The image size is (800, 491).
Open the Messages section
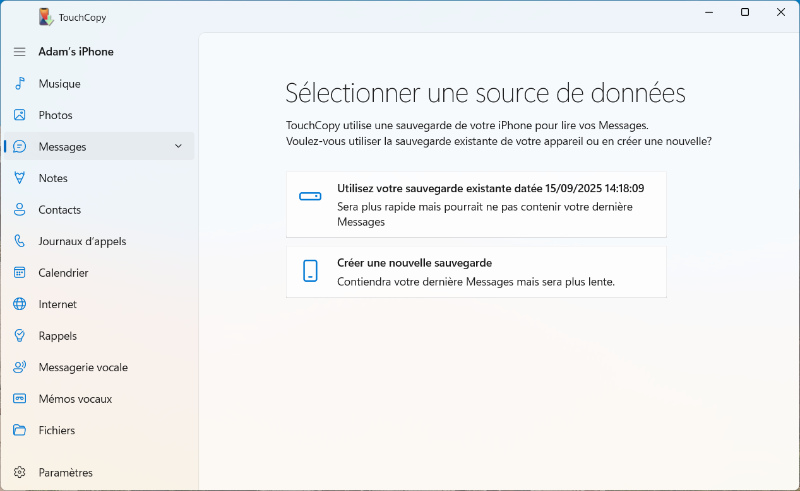tap(63, 147)
